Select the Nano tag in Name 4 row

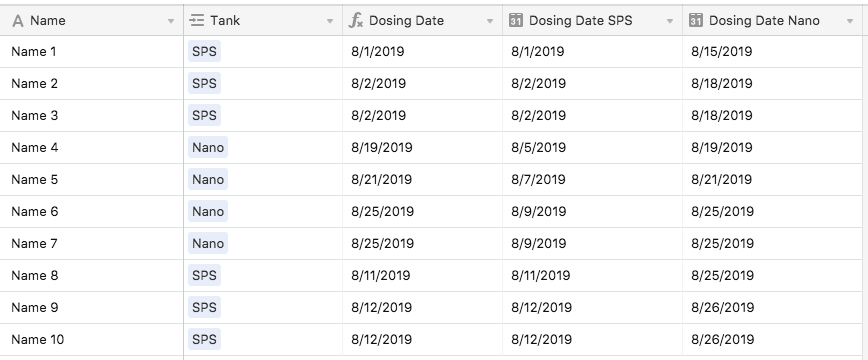[x=208, y=147]
